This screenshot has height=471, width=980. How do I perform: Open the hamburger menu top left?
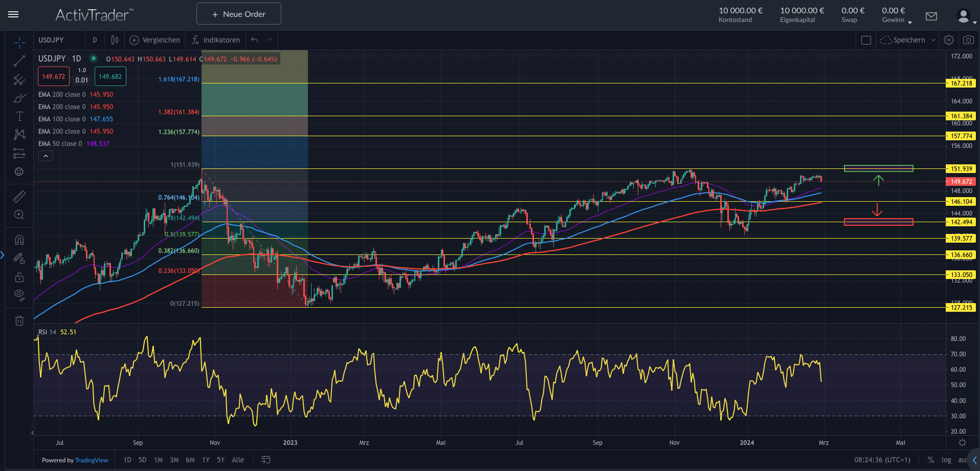click(13, 14)
